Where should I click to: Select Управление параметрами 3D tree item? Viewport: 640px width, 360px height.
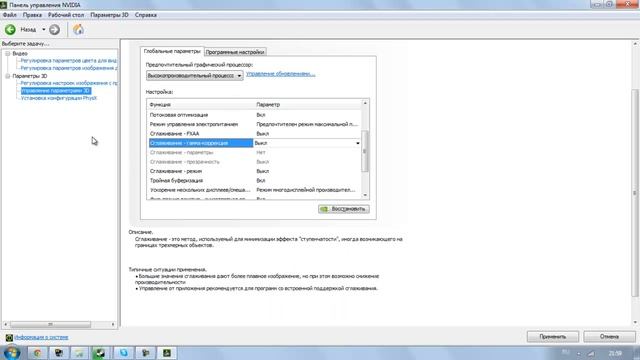click(56, 91)
